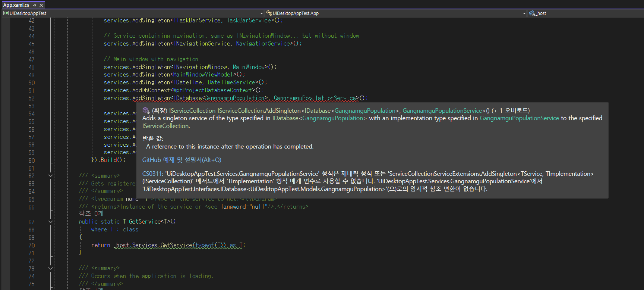This screenshot has height=290, width=644.
Task: Collapse the summary comment at line 73
Action: point(50,268)
